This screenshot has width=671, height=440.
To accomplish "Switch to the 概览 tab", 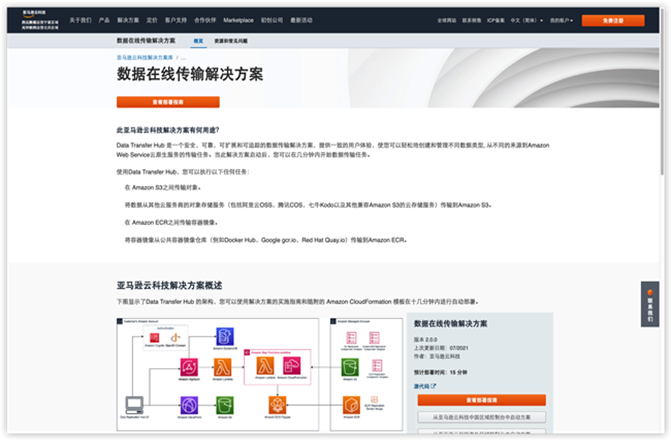I will (x=199, y=41).
